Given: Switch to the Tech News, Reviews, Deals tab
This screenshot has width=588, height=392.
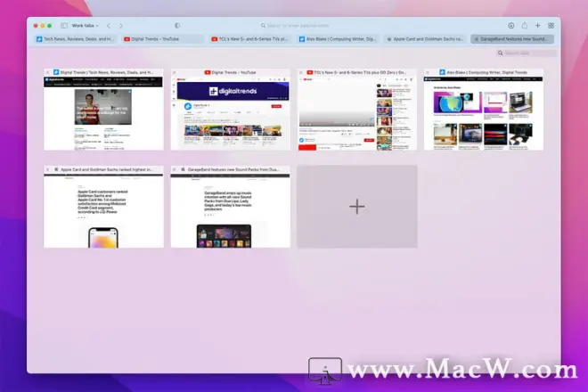Looking at the screenshot, I should click(x=75, y=39).
